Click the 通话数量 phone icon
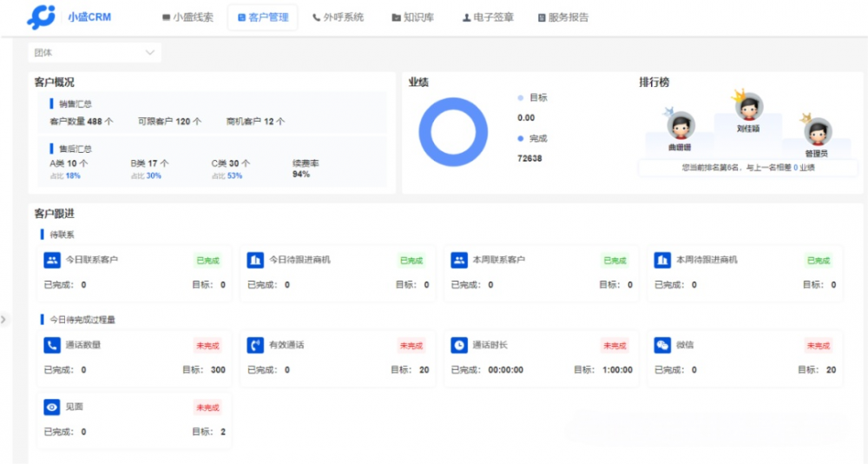The width and height of the screenshot is (868, 464). pyautogui.click(x=52, y=345)
